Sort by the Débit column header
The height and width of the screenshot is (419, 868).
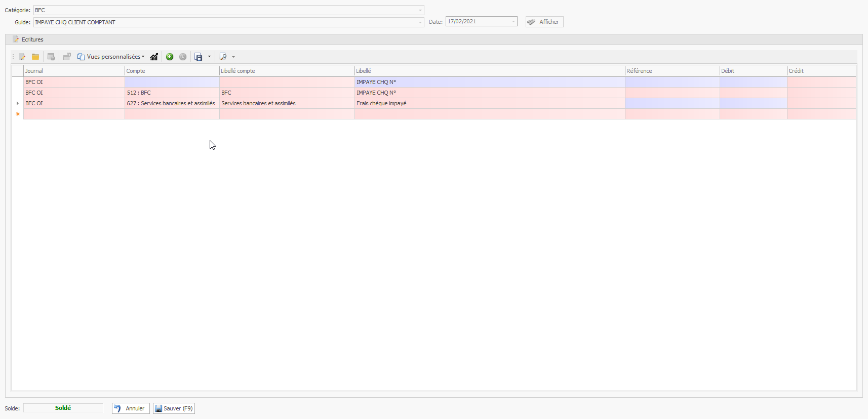click(x=753, y=71)
